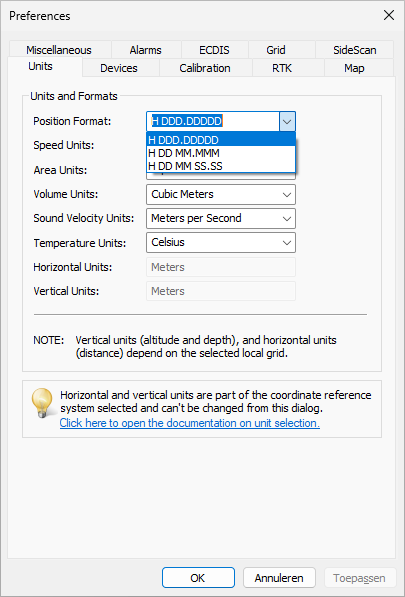The image size is (405, 597).
Task: Choose H DD MM SS.SS option
Action: (x=221, y=166)
